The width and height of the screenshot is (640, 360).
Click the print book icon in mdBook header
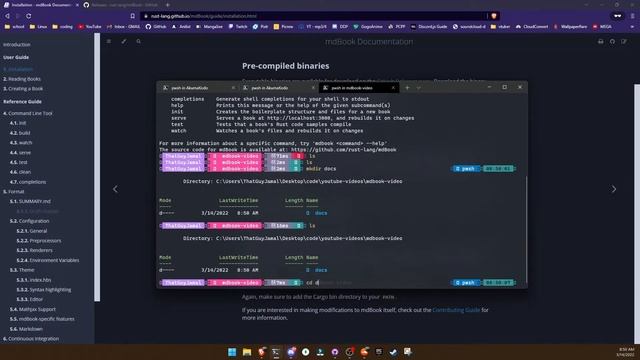pyautogui.click(x=600, y=41)
